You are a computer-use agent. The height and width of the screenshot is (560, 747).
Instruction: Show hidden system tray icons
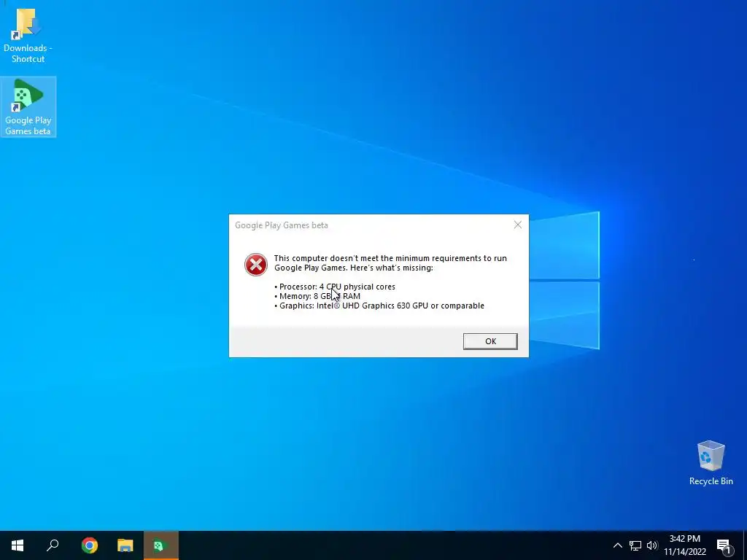coord(617,545)
